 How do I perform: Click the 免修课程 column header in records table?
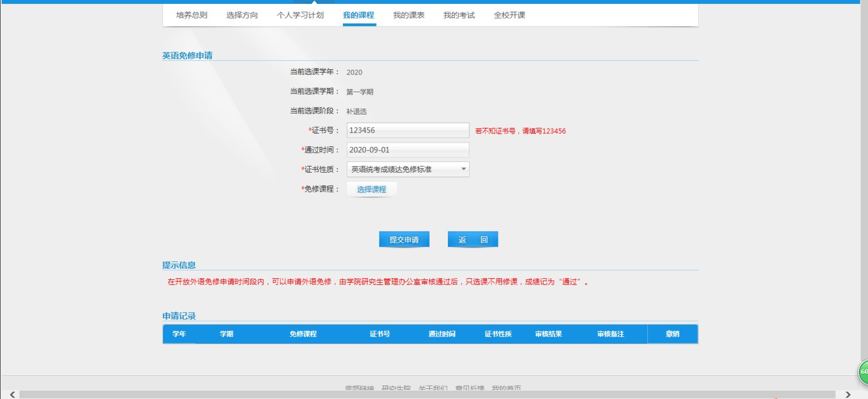pos(303,334)
